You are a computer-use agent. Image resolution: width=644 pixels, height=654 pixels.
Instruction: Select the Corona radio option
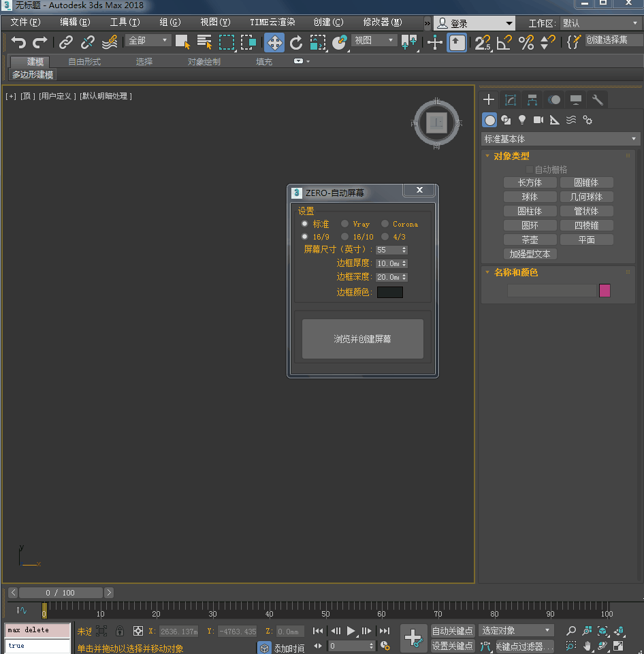click(385, 224)
